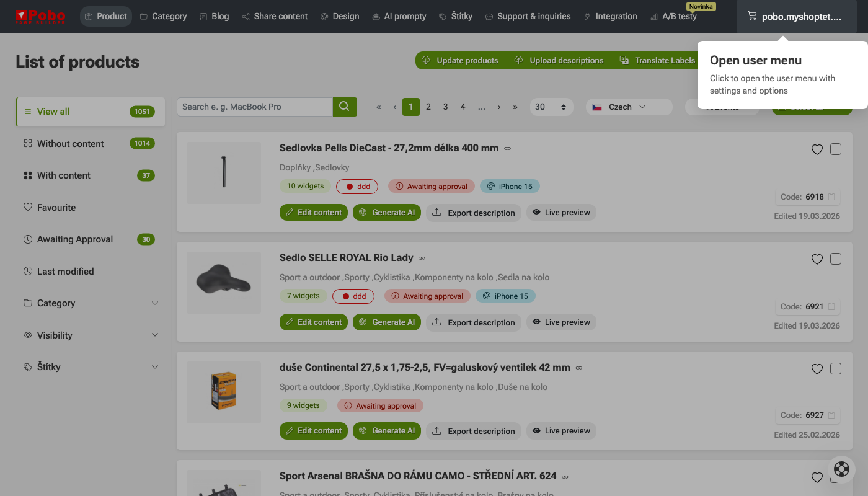Image resolution: width=868 pixels, height=496 pixels.
Task: Go to the Blog section
Action: click(215, 17)
